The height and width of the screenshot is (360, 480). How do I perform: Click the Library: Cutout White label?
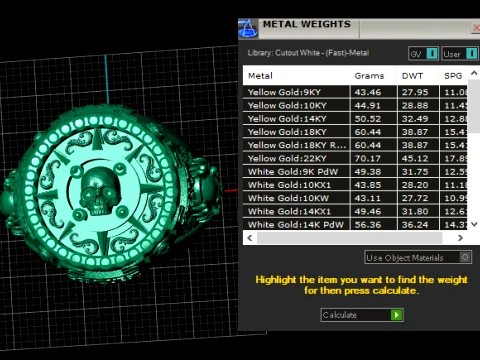(308, 53)
